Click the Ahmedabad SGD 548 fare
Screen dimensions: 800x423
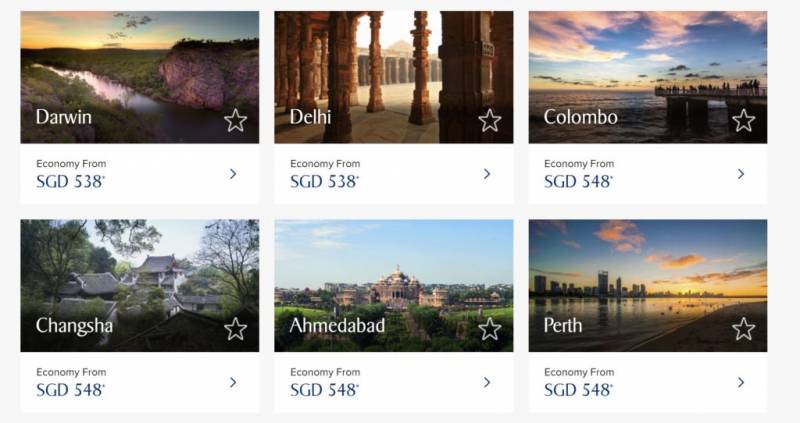(325, 390)
